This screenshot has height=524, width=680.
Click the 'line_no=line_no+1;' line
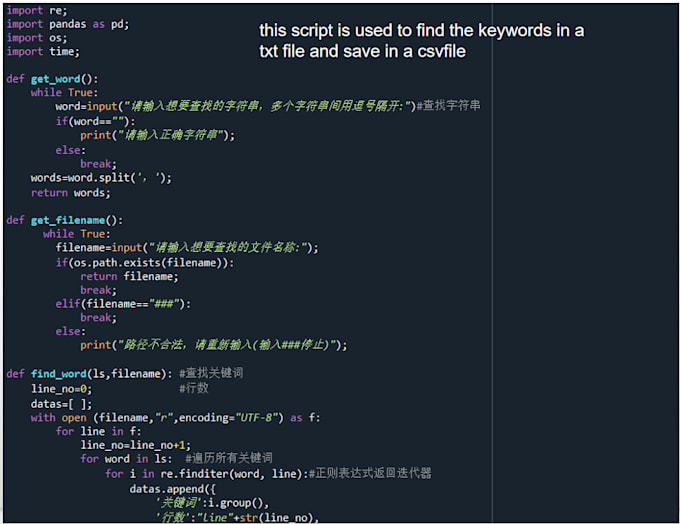[135, 445]
